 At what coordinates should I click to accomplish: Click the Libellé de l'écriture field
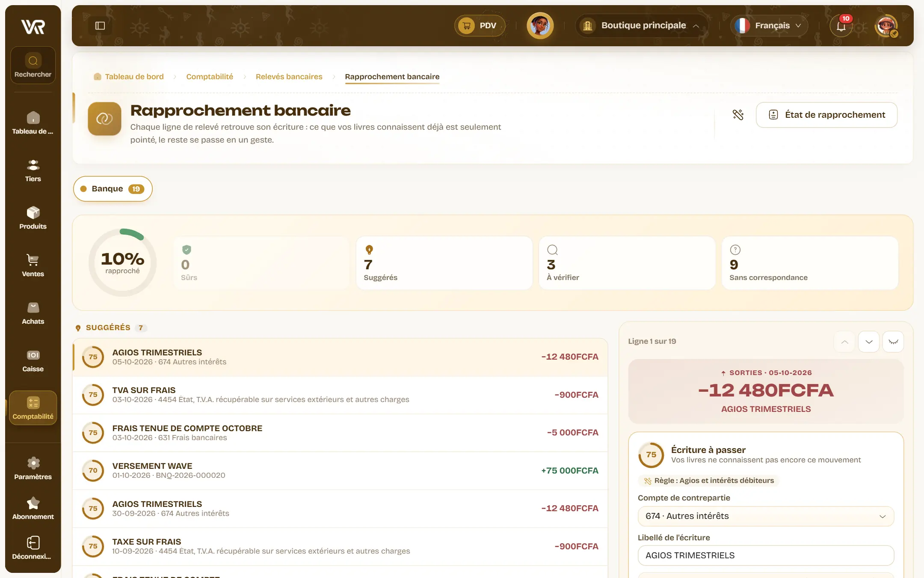(766, 555)
